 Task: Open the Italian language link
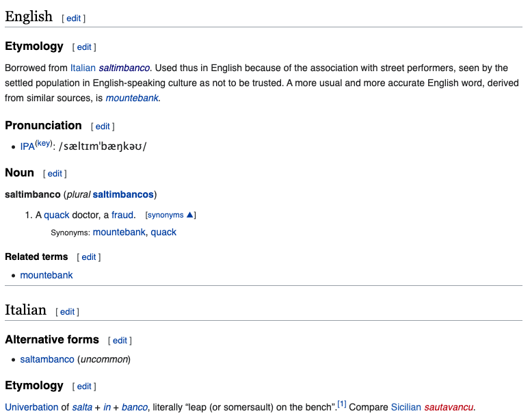[83, 68]
